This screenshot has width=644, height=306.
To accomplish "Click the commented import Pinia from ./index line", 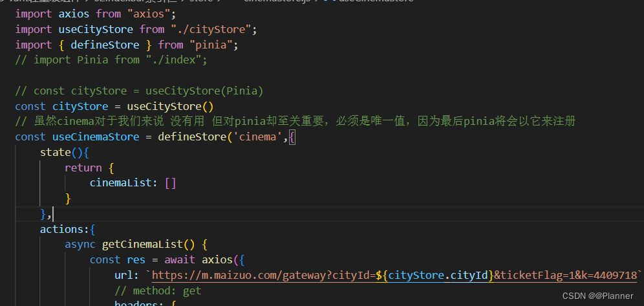I will (111, 60).
